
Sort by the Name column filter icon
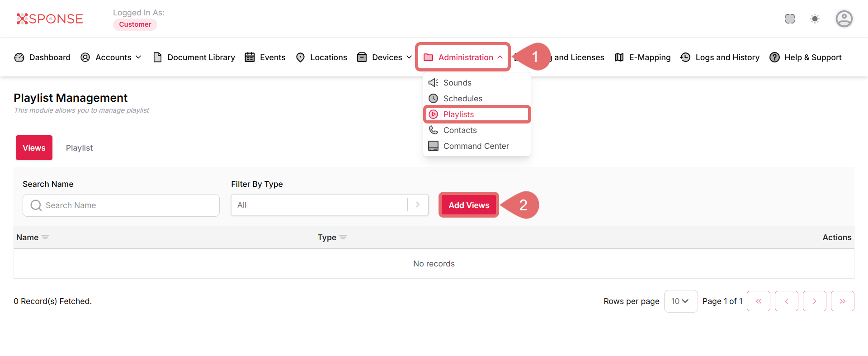point(45,237)
